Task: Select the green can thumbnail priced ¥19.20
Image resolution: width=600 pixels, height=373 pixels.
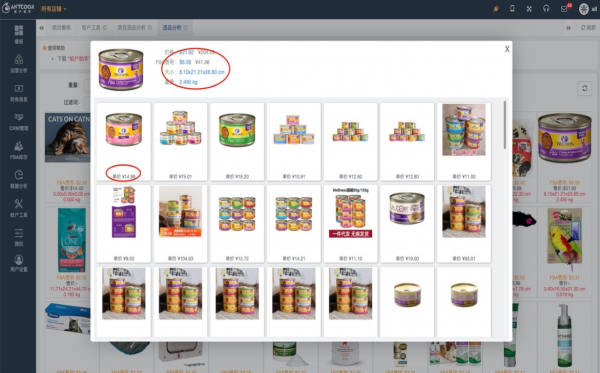Action: point(237,142)
